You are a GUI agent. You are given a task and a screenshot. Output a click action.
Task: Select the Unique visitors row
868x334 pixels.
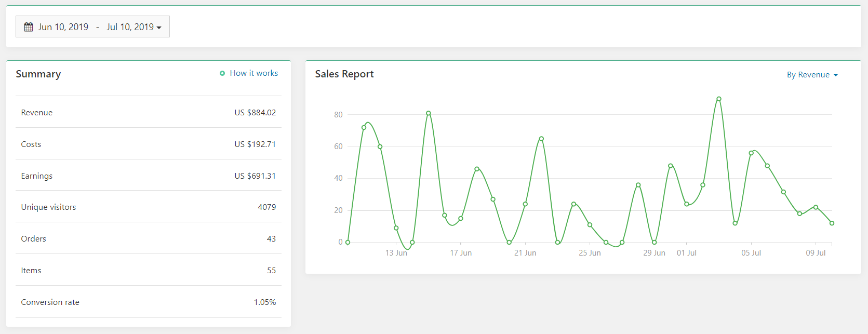[148, 207]
